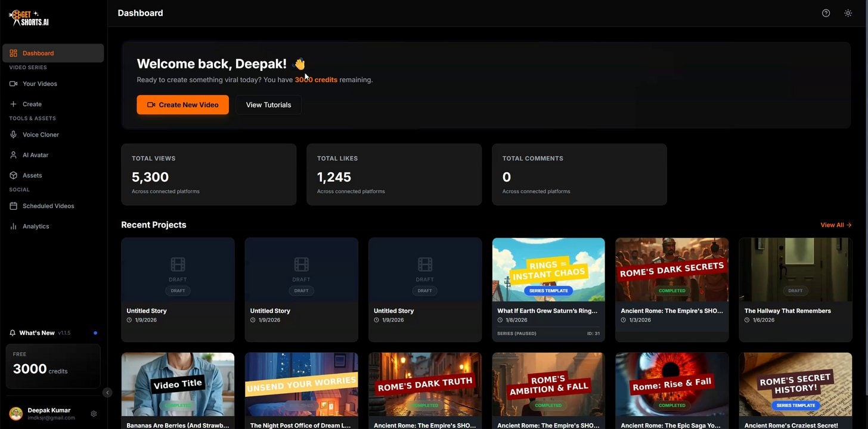Toggle the light/dark theme sun icon
Viewport: 868px width, 429px height.
tap(848, 13)
